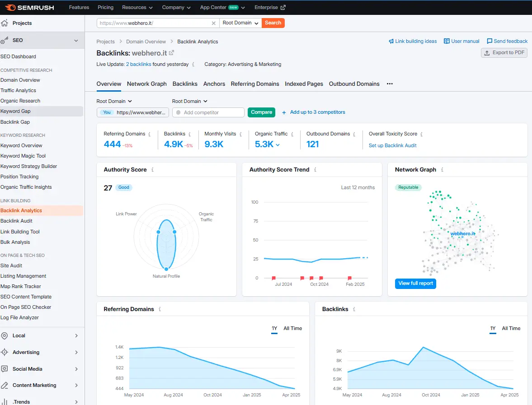Image resolution: width=532 pixels, height=405 pixels.
Task: Select 1Y in Referring Domains chart
Action: click(x=274, y=328)
